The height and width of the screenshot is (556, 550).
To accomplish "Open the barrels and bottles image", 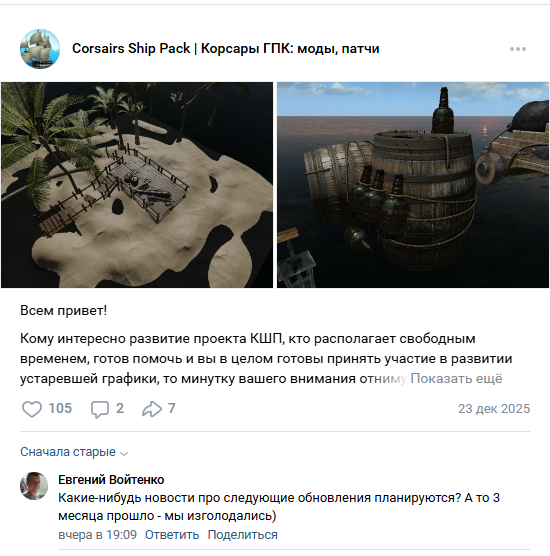I will point(413,185).
